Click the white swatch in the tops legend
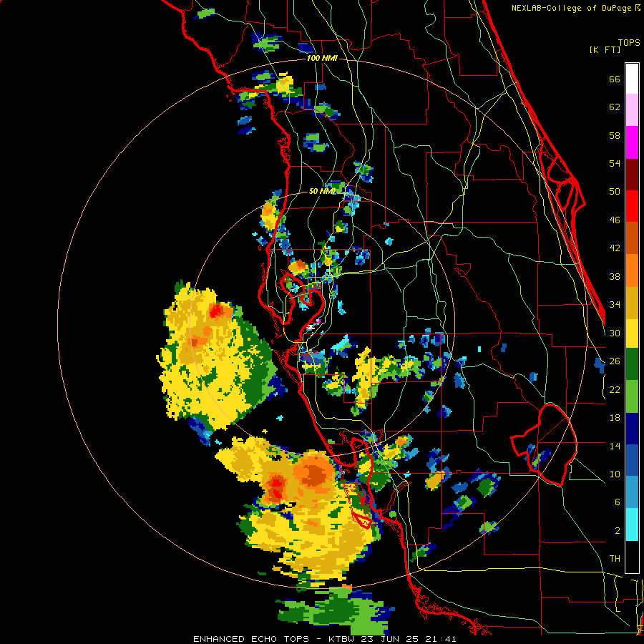644x644 pixels. point(632,79)
